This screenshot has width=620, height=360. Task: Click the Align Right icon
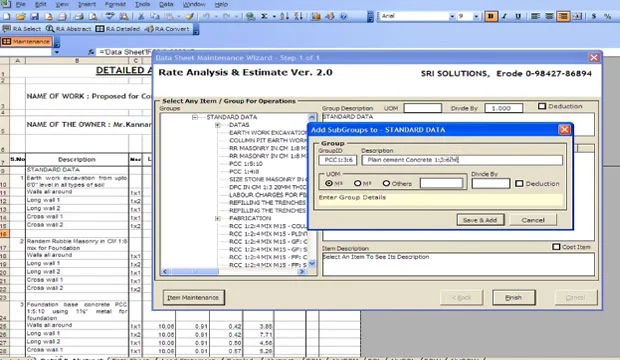[563, 16]
